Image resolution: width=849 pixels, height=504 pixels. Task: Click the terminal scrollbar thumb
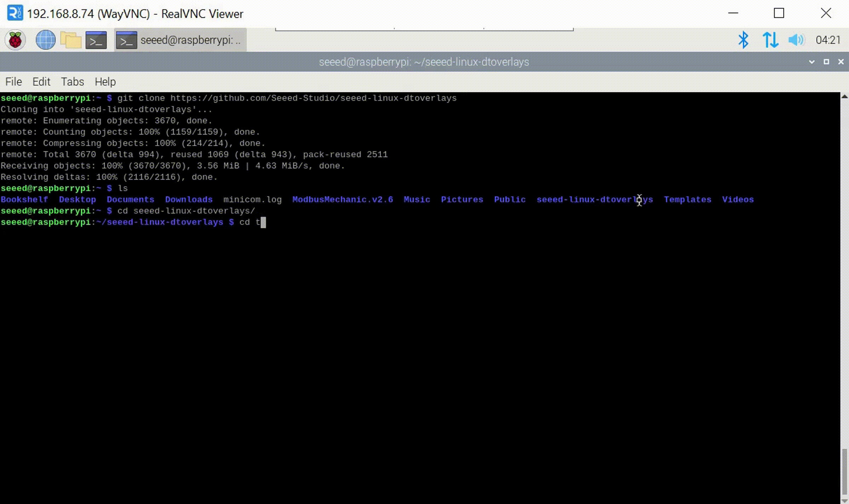pos(844,472)
